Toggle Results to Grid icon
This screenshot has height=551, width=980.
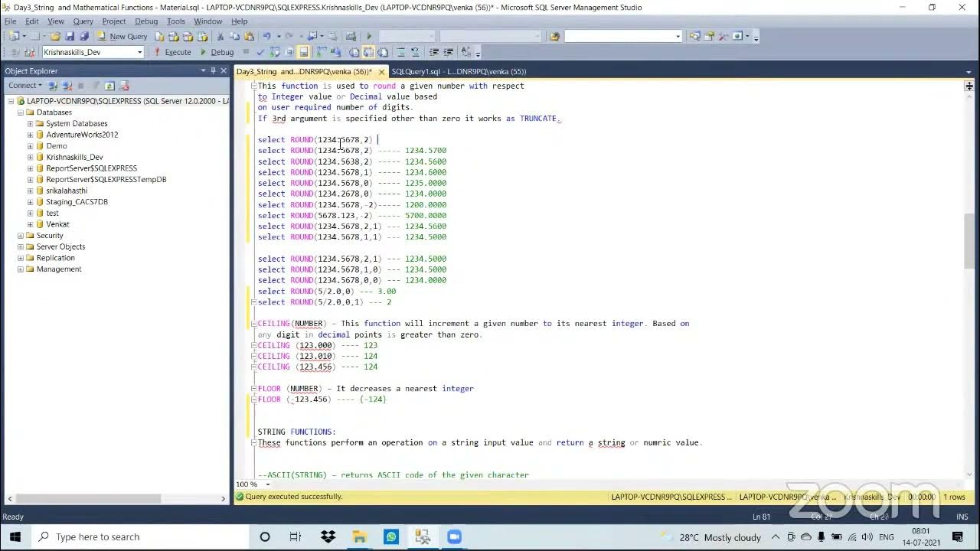368,52
